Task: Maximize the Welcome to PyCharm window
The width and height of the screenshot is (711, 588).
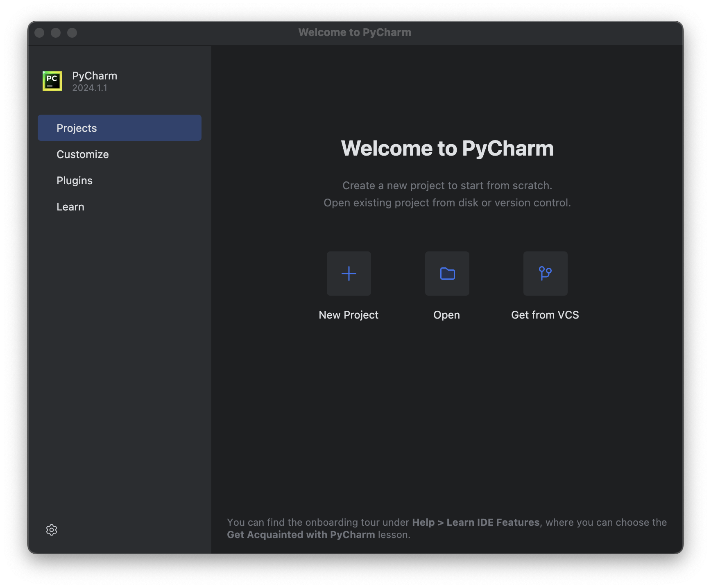Action: pos(72,33)
